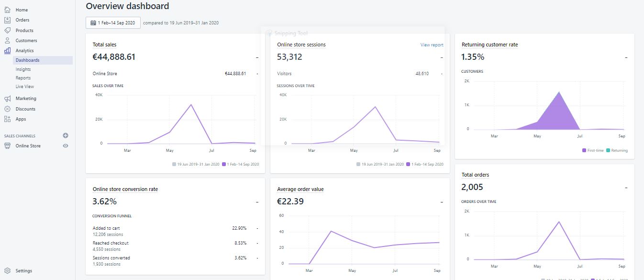Click the Discounts badge icon
This screenshot has width=644, height=280.
pos(7,109)
